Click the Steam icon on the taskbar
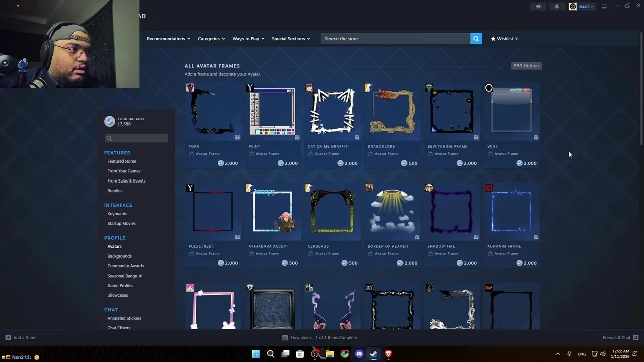The width and height of the screenshot is (644, 362). coord(374,354)
